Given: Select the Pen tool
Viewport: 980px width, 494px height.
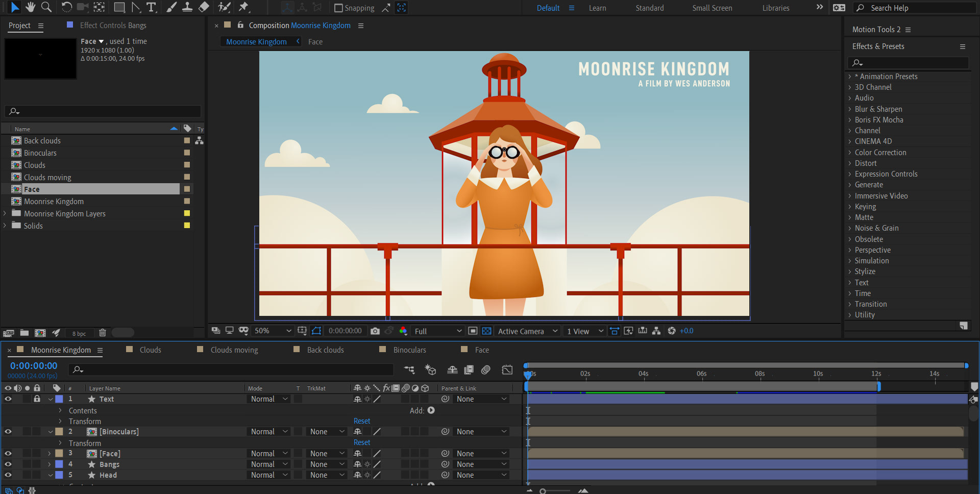Looking at the screenshot, I should pyautogui.click(x=136, y=7).
